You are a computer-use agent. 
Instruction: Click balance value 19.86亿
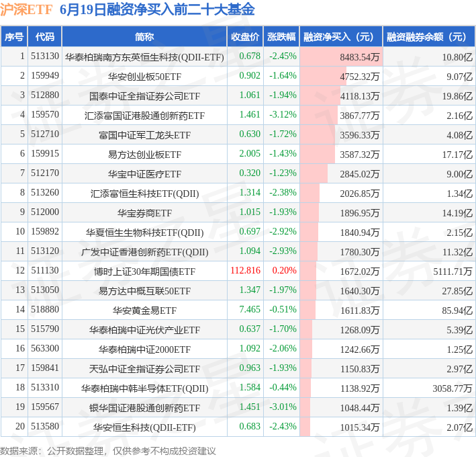457,96
